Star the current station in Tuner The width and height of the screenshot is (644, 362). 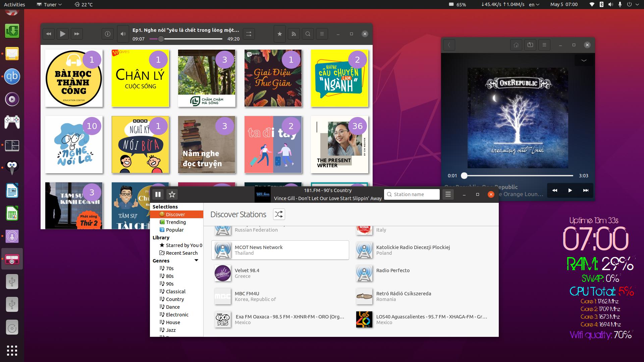click(x=172, y=194)
